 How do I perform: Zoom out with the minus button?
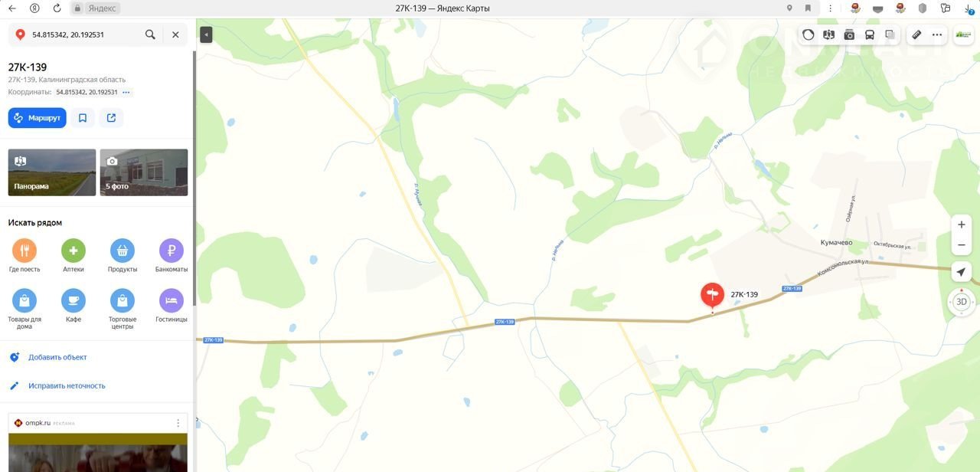point(962,245)
